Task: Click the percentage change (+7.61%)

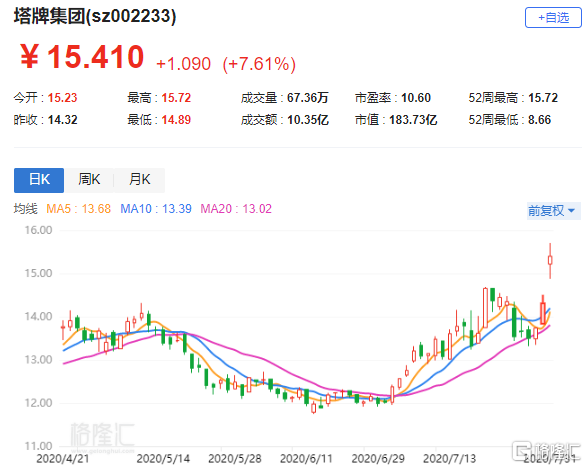Action: click(259, 64)
